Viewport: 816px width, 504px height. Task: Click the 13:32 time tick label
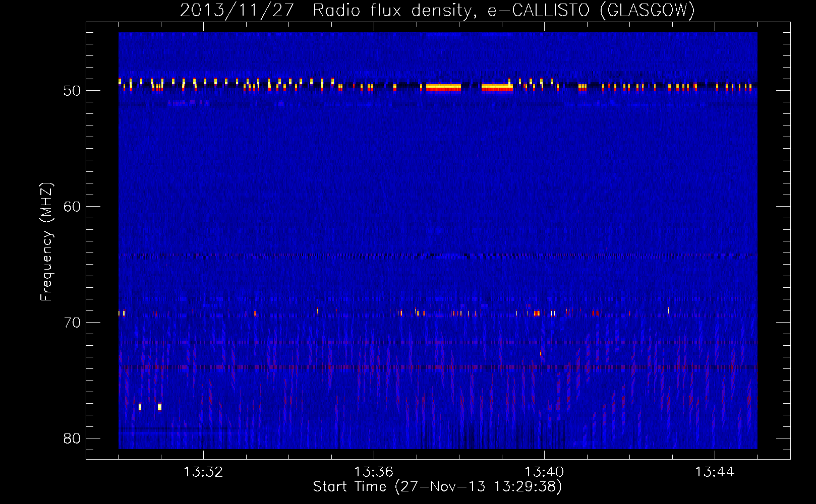point(203,472)
